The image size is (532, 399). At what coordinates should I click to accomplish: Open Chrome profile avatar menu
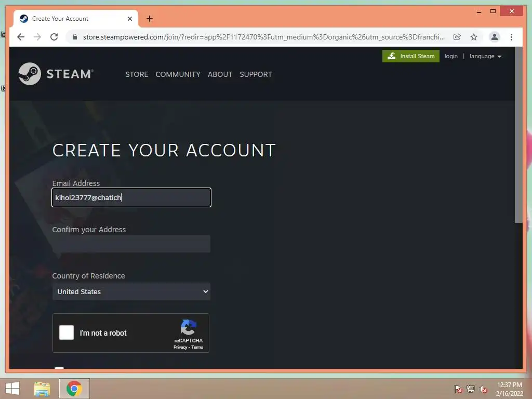[x=495, y=37]
